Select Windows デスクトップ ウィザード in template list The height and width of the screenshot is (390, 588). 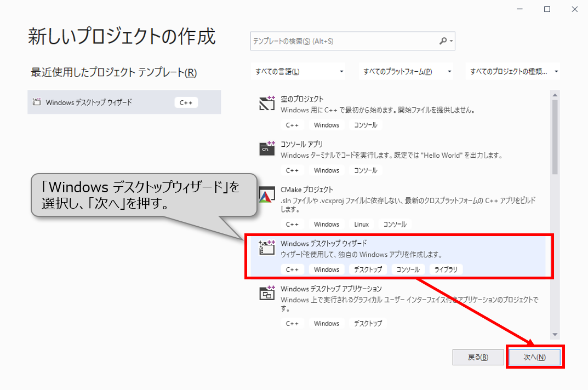(324, 244)
